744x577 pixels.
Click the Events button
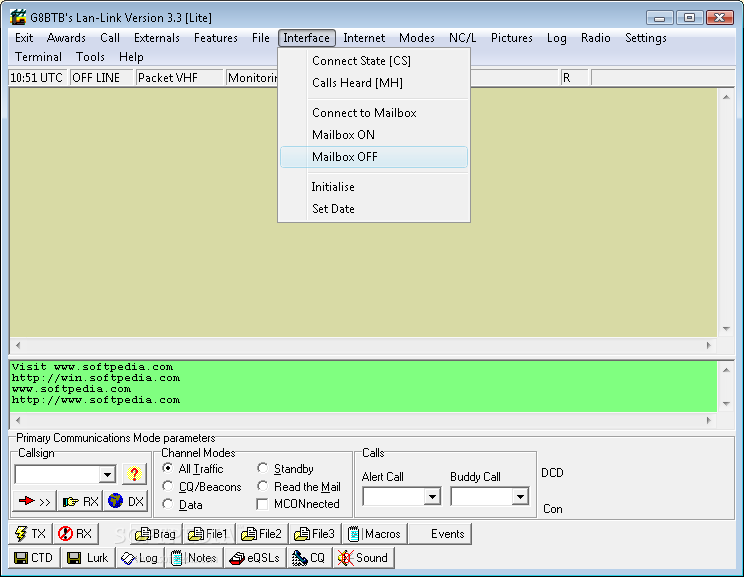[440, 534]
